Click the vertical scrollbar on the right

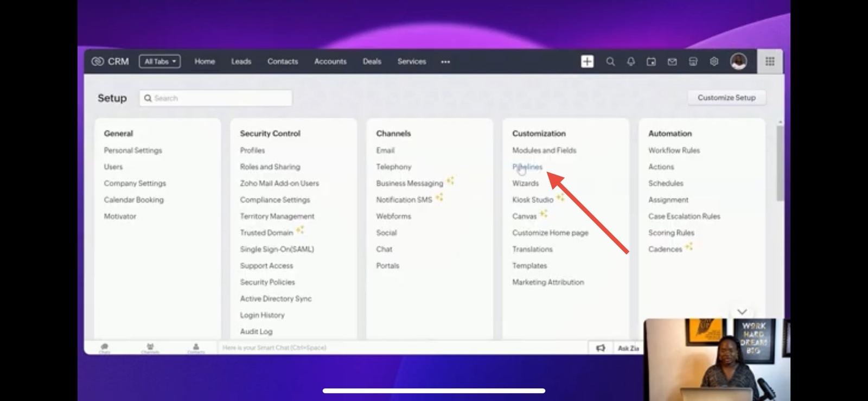click(x=780, y=163)
